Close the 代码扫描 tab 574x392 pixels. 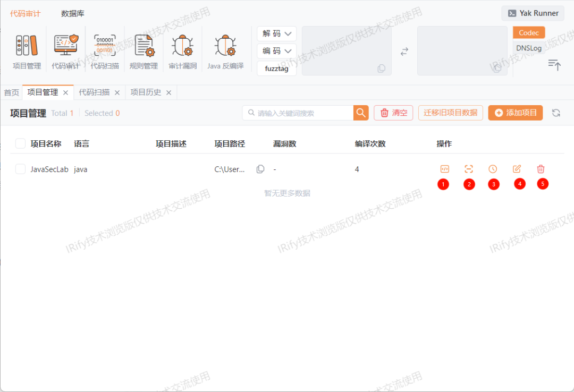point(117,92)
